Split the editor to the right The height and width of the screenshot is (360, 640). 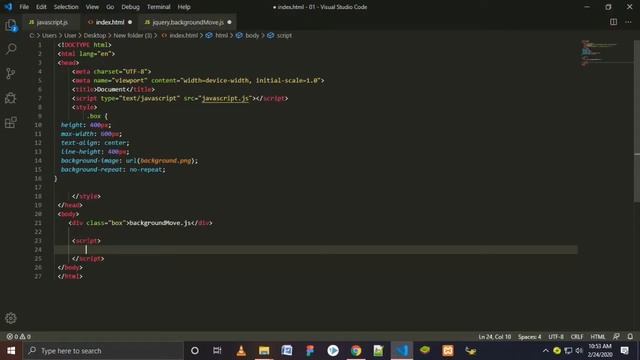[613, 22]
